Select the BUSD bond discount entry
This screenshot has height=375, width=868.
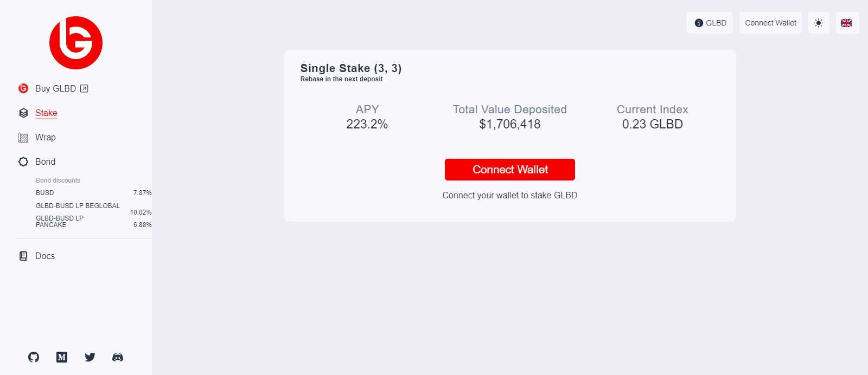tap(44, 192)
